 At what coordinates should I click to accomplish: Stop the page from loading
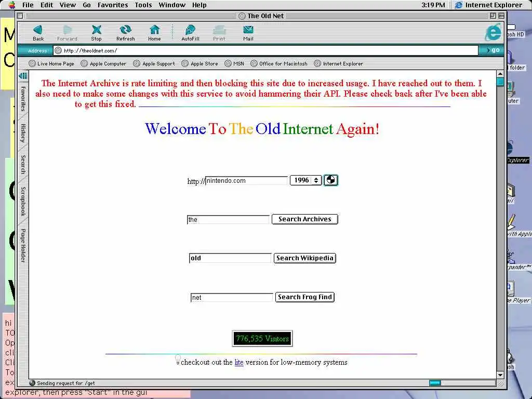pyautogui.click(x=96, y=33)
